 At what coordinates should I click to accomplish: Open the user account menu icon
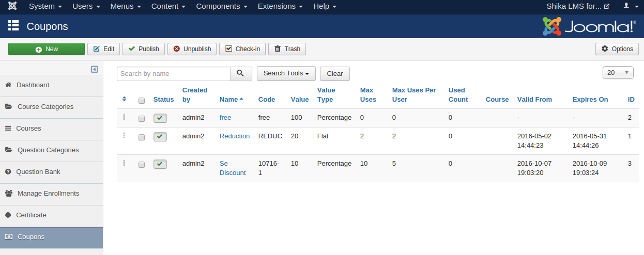[629, 7]
